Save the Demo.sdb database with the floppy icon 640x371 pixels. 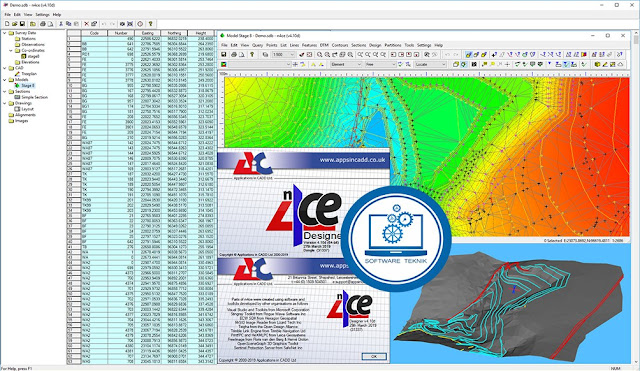22,24
